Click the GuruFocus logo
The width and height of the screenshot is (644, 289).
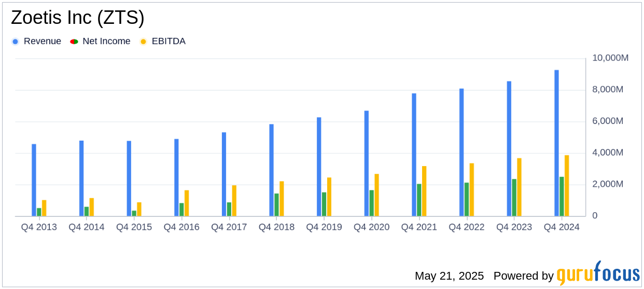(x=598, y=273)
